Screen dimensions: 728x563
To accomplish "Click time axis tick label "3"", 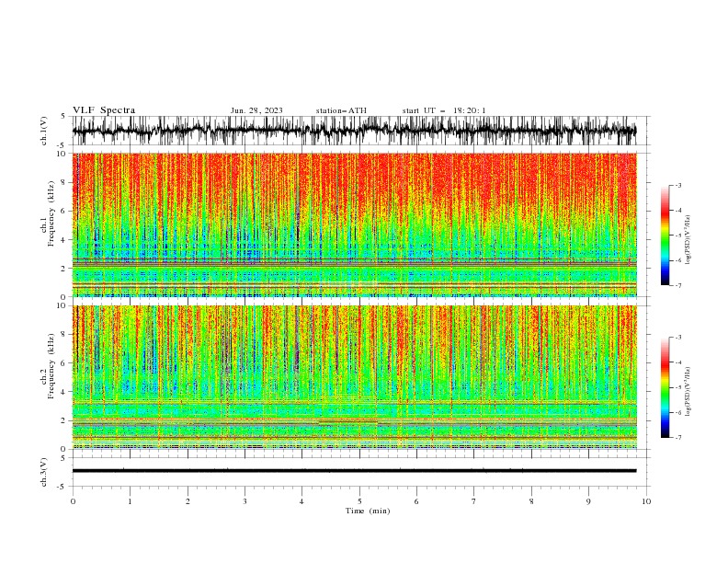I will tap(245, 501).
